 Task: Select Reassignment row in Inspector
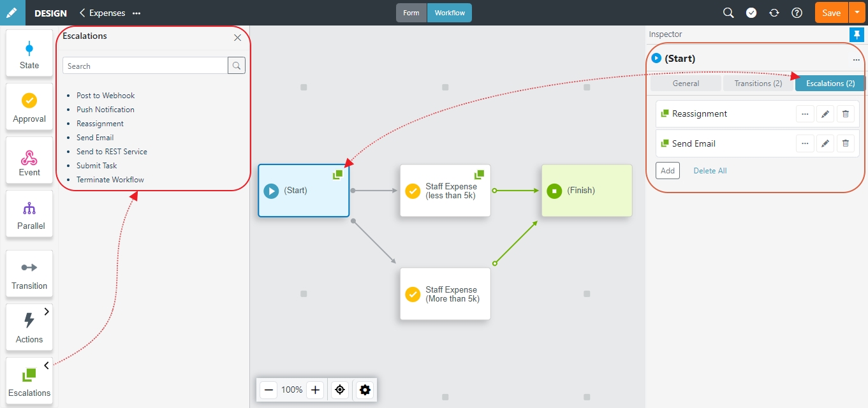[758, 114]
